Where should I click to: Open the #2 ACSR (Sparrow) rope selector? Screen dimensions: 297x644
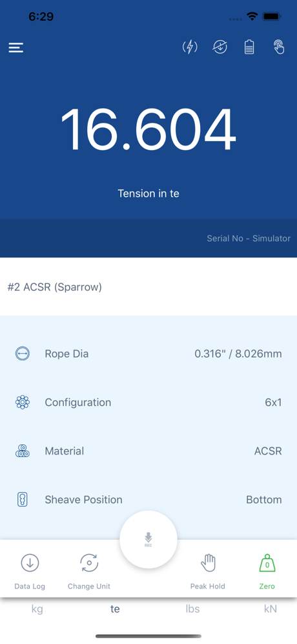pyautogui.click(x=148, y=286)
